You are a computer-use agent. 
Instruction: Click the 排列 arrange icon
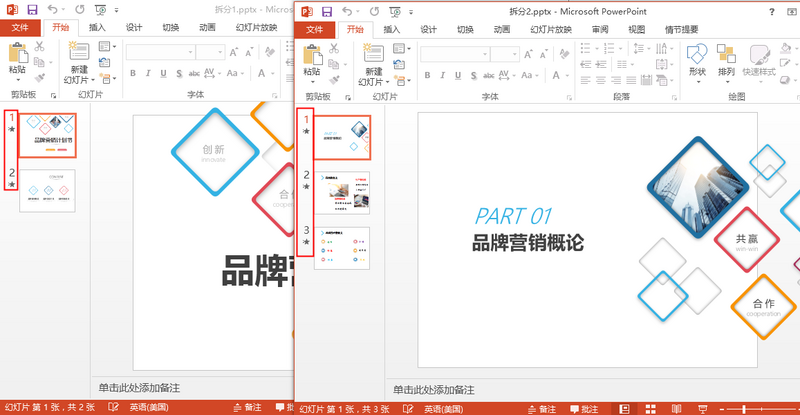pyautogui.click(x=726, y=54)
